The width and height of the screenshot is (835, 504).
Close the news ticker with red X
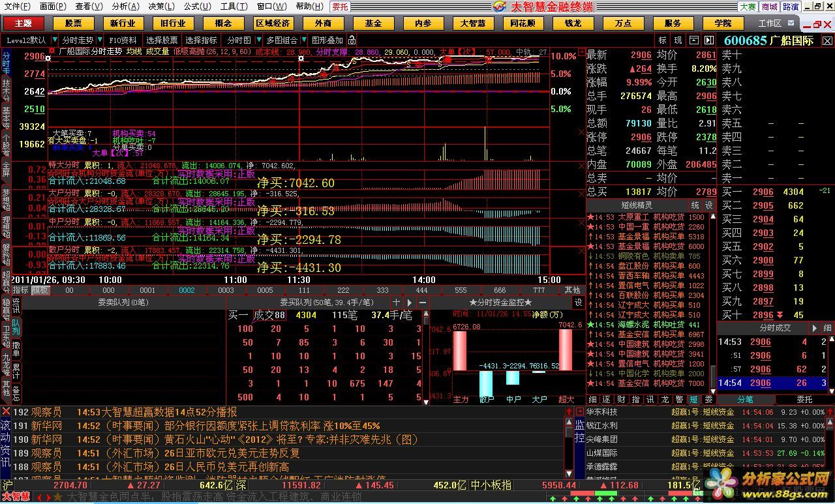pos(5,411)
